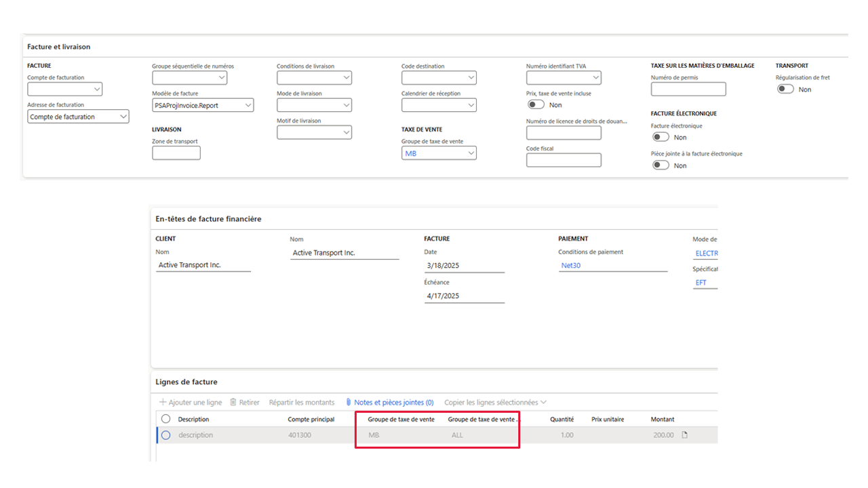Screen dimensions: 868x488
Task: Click the Échéance field 4/17/2025
Action: tap(465, 296)
